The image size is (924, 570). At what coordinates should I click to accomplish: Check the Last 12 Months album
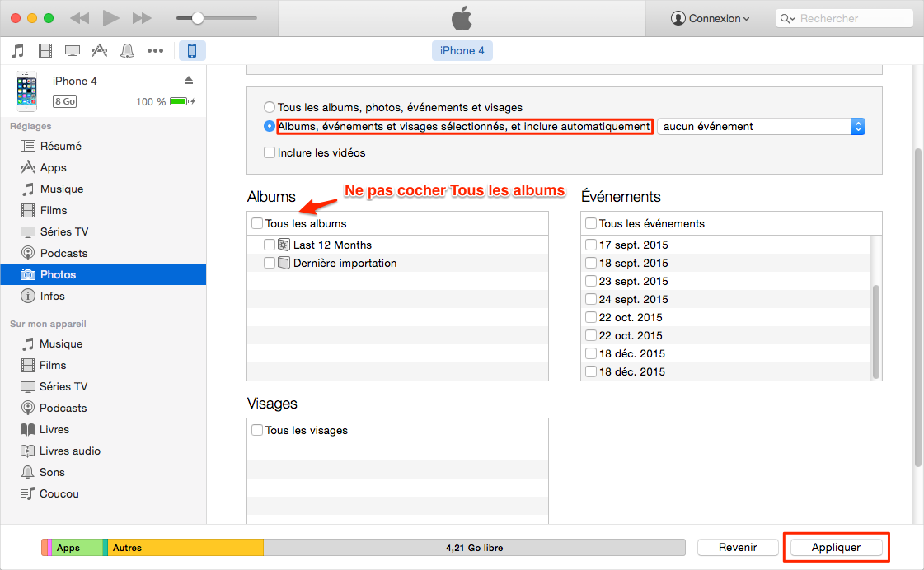[270, 245]
